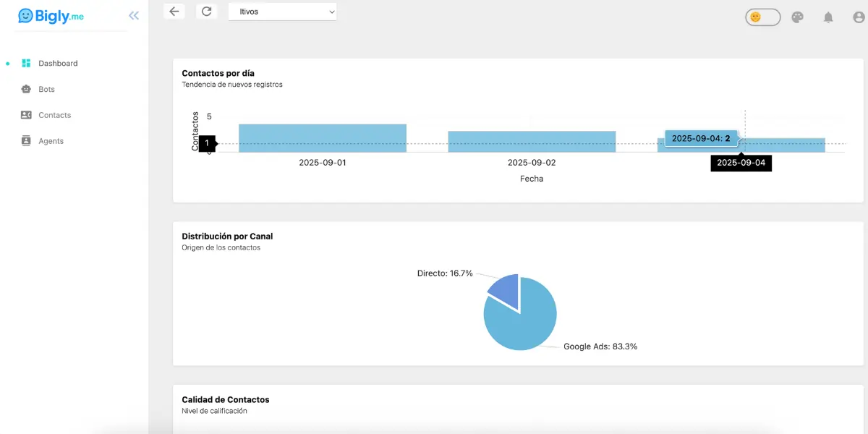Image resolution: width=868 pixels, height=434 pixels.
Task: Refresh the dashboard data
Action: 207,12
